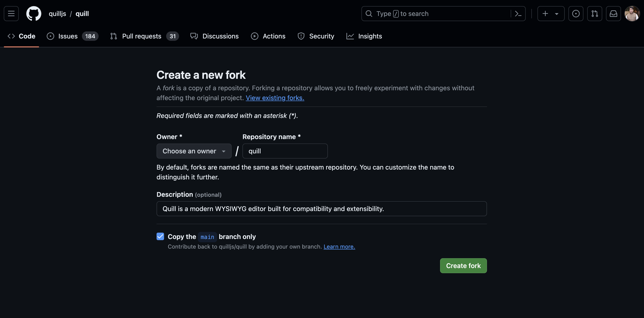Image resolution: width=644 pixels, height=318 pixels.
Task: Expand the 'Choose an owner' dropdown
Action: coord(194,151)
